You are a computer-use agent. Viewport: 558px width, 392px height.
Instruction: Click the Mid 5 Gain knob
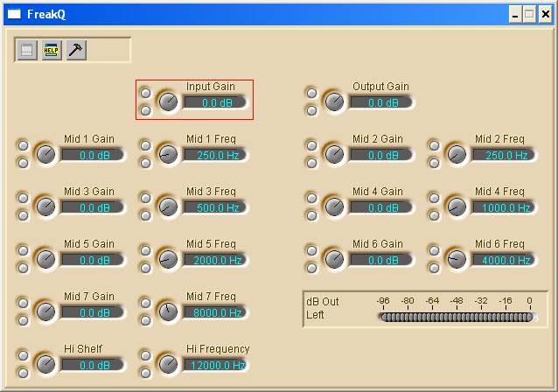pyautogui.click(x=45, y=259)
